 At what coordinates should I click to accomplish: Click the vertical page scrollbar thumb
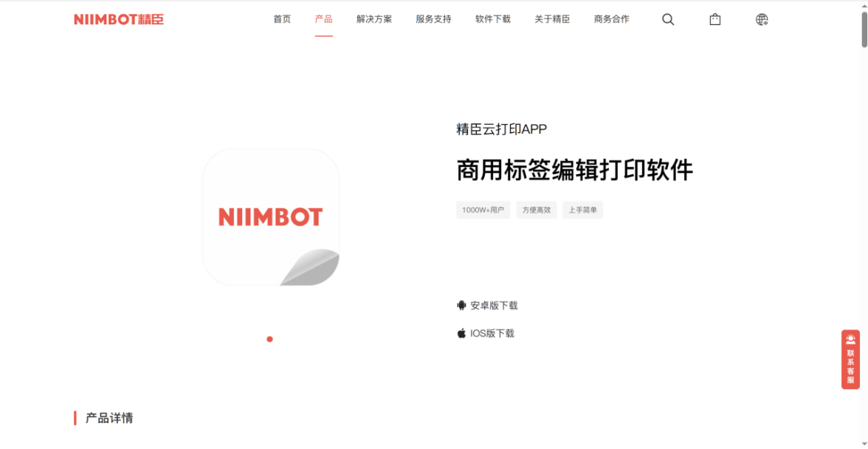[864, 30]
